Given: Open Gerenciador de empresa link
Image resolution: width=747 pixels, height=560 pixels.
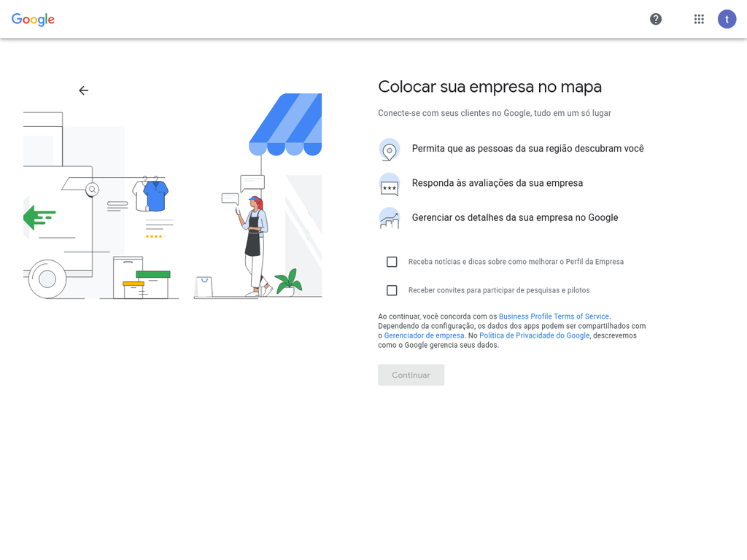Looking at the screenshot, I should (x=424, y=335).
